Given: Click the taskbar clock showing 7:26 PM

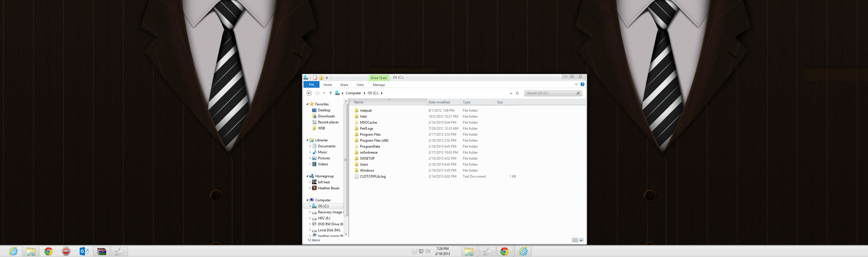Looking at the screenshot, I should click(442, 251).
